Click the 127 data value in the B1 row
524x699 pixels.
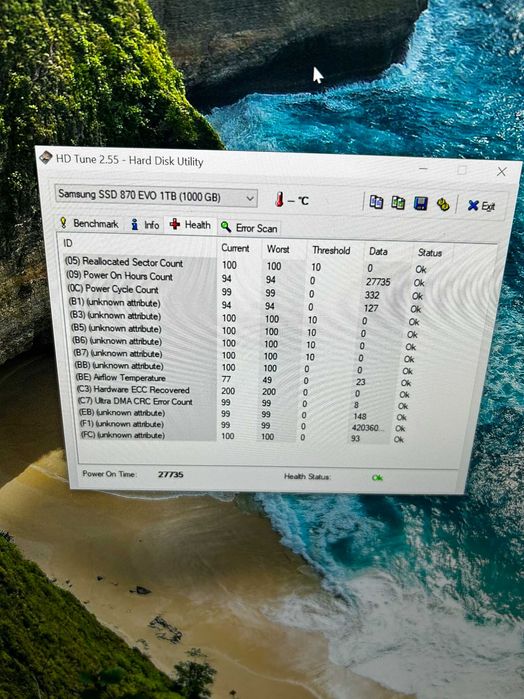(x=371, y=308)
